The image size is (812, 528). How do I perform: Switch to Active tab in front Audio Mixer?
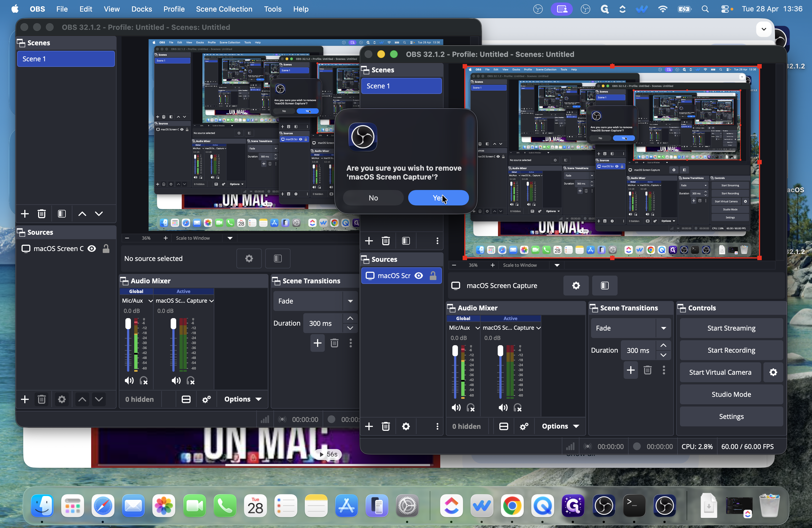click(x=510, y=318)
